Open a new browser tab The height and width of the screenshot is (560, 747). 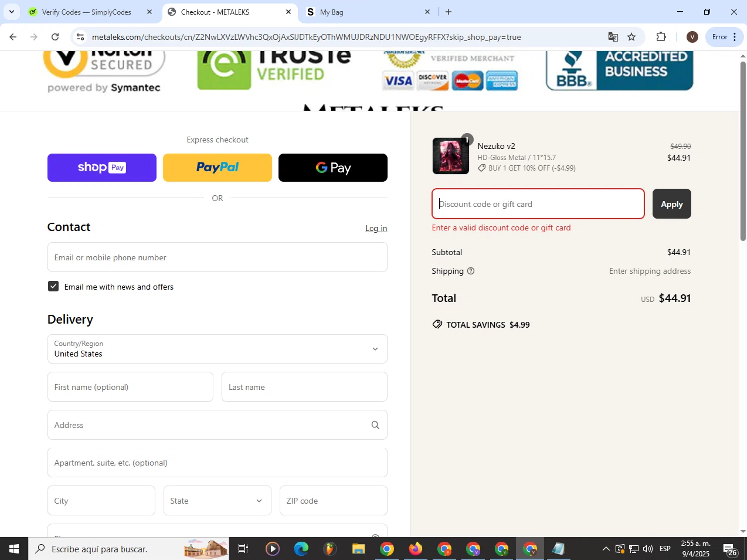pos(448,12)
